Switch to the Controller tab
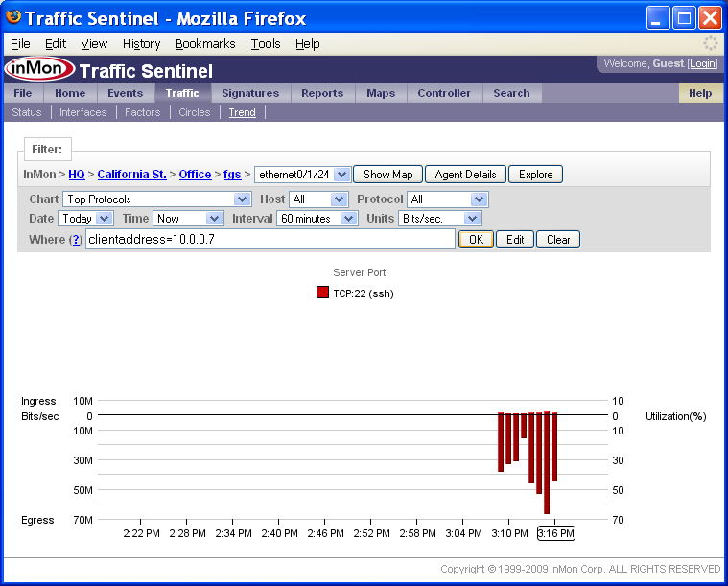728x586 pixels. coord(444,93)
